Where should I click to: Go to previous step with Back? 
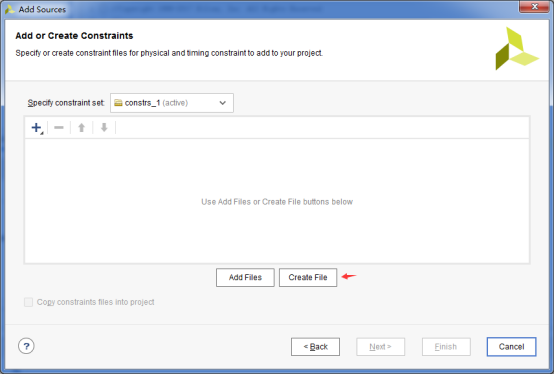pyautogui.click(x=316, y=347)
